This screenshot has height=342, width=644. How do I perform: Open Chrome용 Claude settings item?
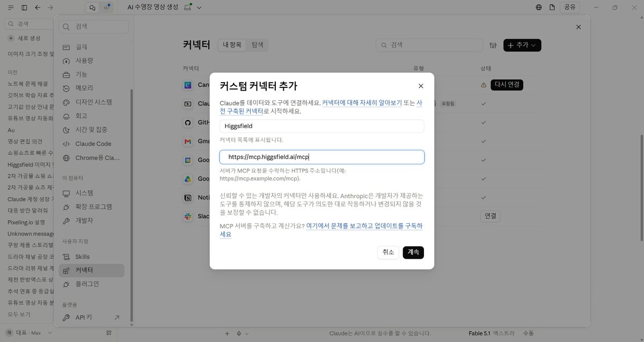91,158
